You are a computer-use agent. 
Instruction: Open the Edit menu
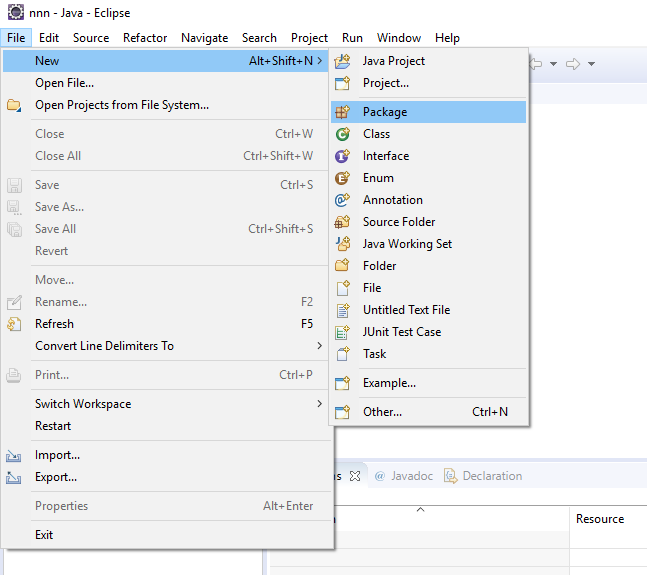[49, 38]
